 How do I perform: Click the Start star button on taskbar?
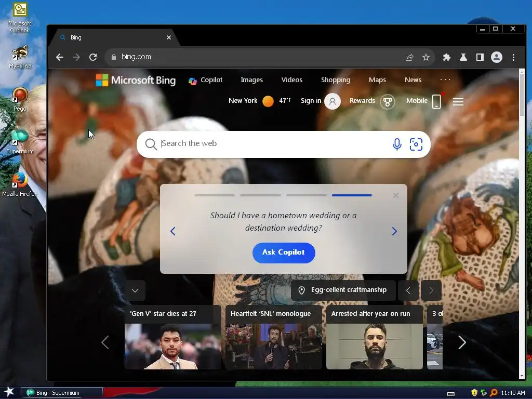click(9, 392)
